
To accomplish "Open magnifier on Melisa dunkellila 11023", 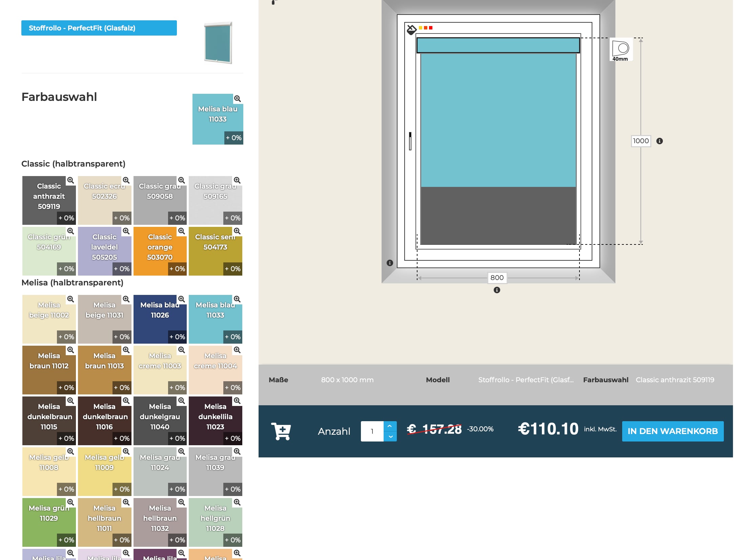I will (x=237, y=401).
